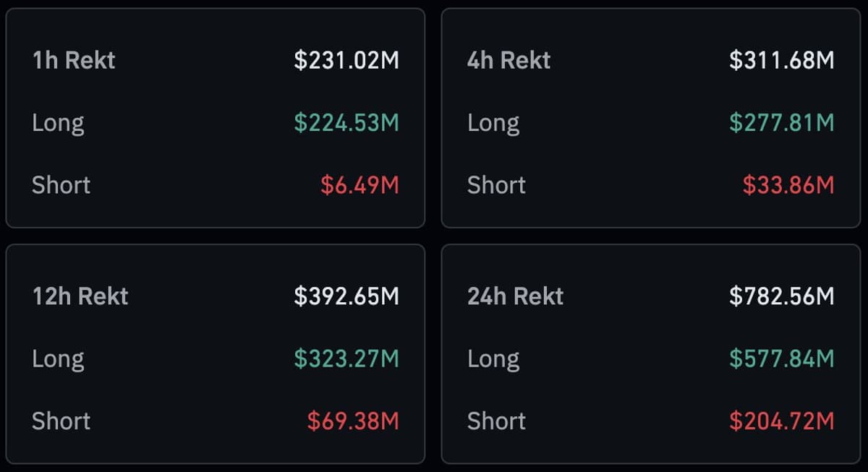This screenshot has height=472, width=868.
Task: Select the $323.27M long value
Action: (348, 359)
